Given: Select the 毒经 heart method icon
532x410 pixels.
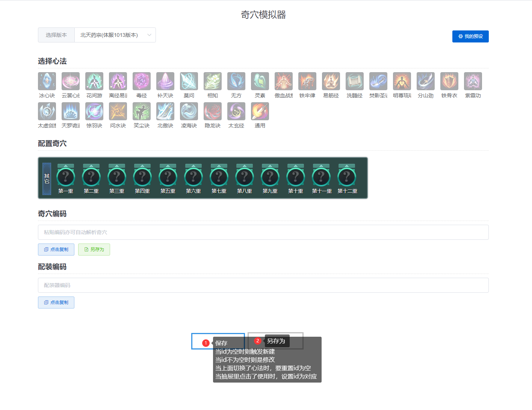Looking at the screenshot, I should point(141,81).
